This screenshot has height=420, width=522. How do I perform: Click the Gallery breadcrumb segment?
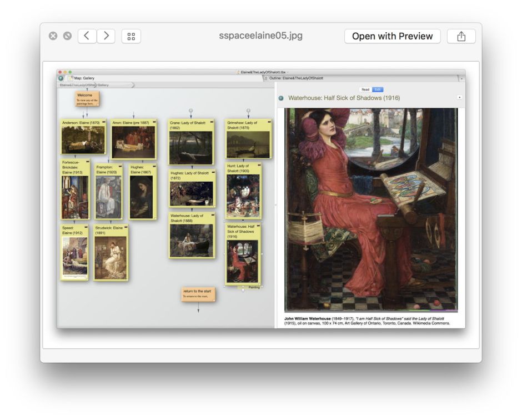pyautogui.click(x=103, y=86)
